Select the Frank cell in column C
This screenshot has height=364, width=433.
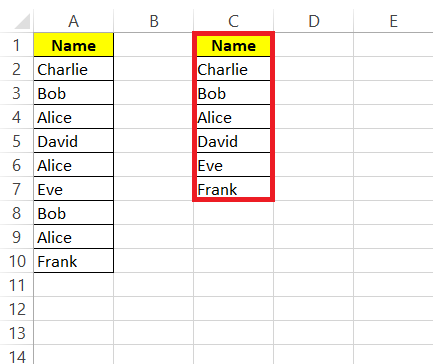(234, 188)
